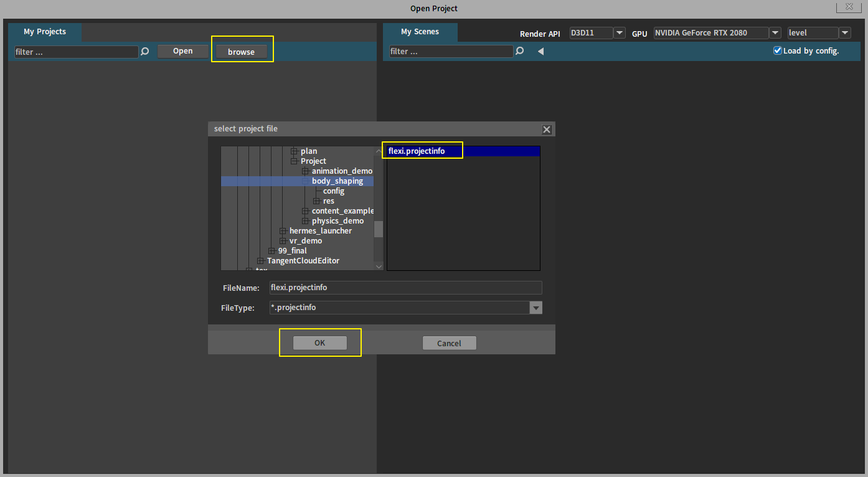This screenshot has height=477, width=868.
Task: Click the back arrow in My Scenes
Action: click(x=540, y=51)
